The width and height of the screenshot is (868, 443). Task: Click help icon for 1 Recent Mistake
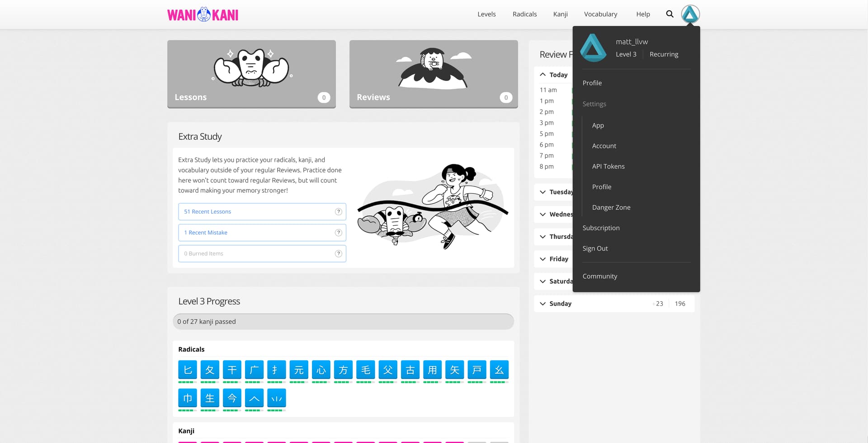(338, 233)
